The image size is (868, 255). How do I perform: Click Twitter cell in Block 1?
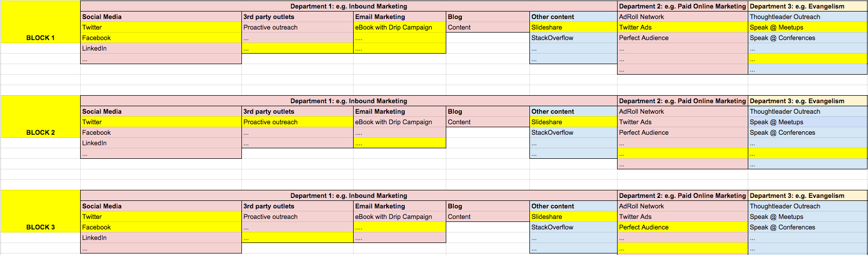tap(160, 27)
